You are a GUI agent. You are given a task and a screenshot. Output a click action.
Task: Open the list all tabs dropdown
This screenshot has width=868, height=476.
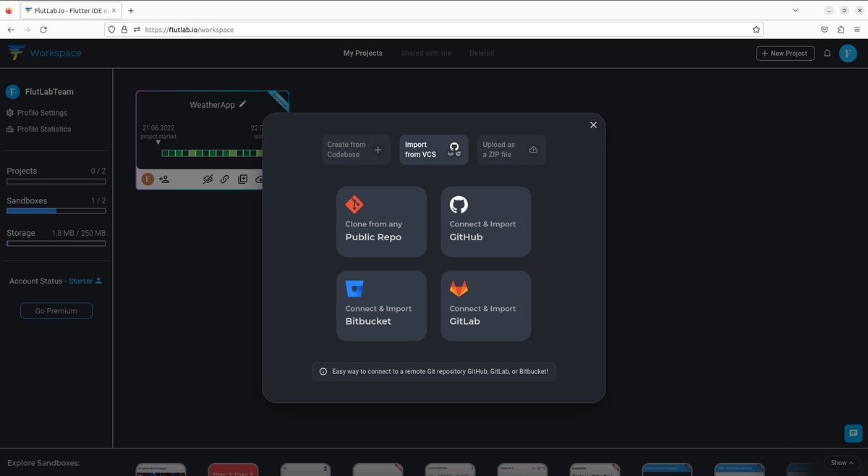pyautogui.click(x=796, y=10)
